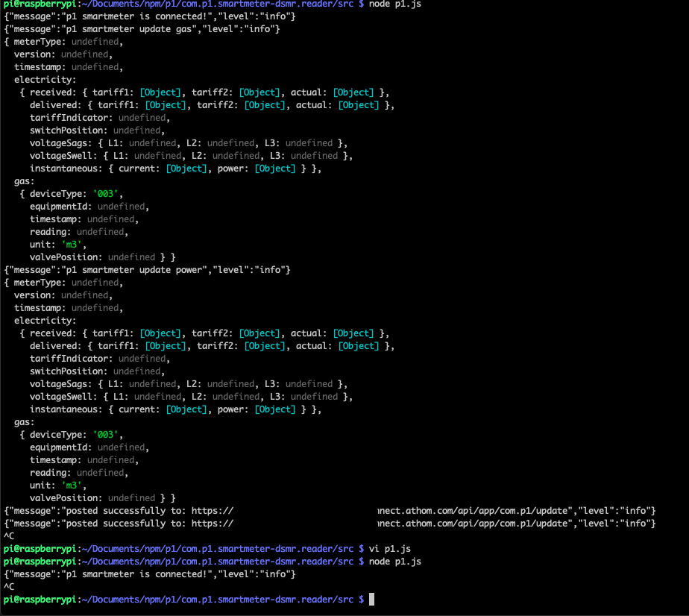This screenshot has height=616, width=689.
Task: Click "meterType: undefined" directly below the update power message
Action: tap(68, 283)
